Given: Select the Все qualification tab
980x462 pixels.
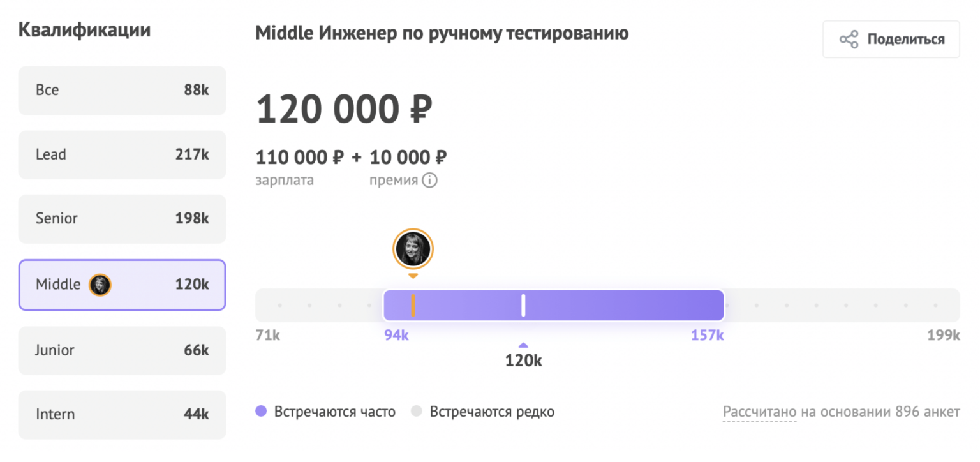Looking at the screenshot, I should point(122,91).
